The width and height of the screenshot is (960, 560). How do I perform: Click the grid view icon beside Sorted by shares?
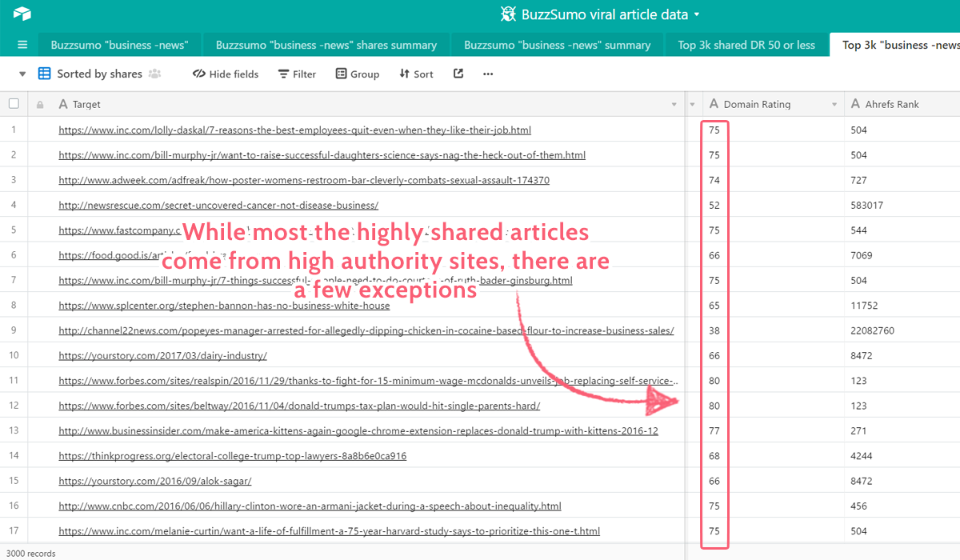pos(45,74)
